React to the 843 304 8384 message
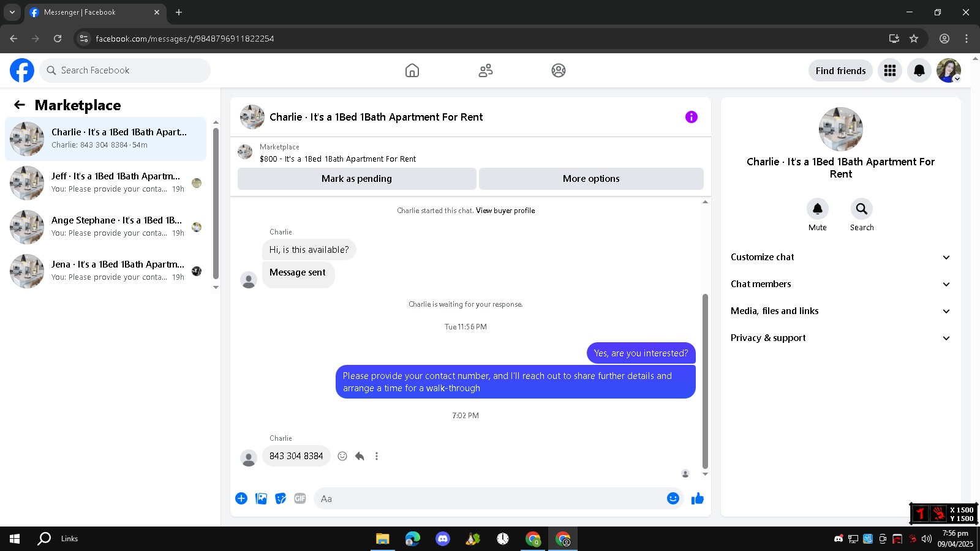Image resolution: width=980 pixels, height=551 pixels. point(342,456)
